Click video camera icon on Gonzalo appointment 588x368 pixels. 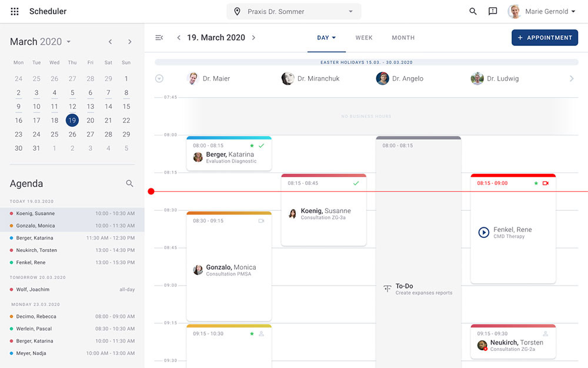click(261, 221)
